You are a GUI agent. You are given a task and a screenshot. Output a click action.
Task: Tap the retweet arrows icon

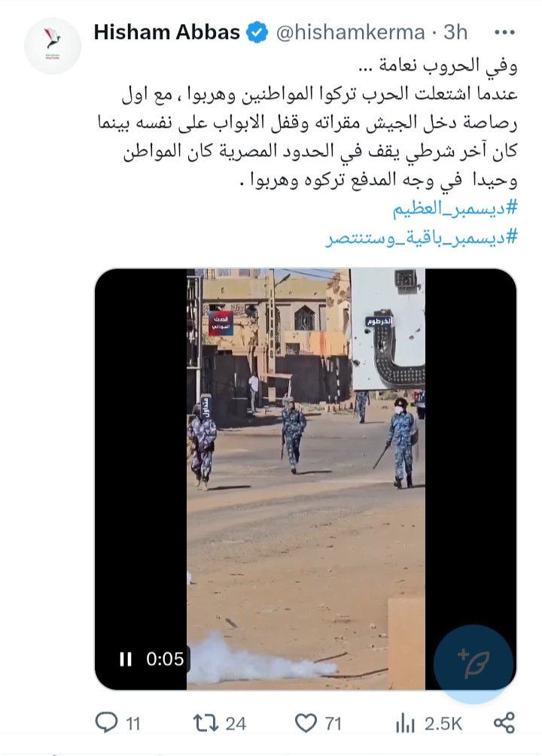tap(206, 723)
